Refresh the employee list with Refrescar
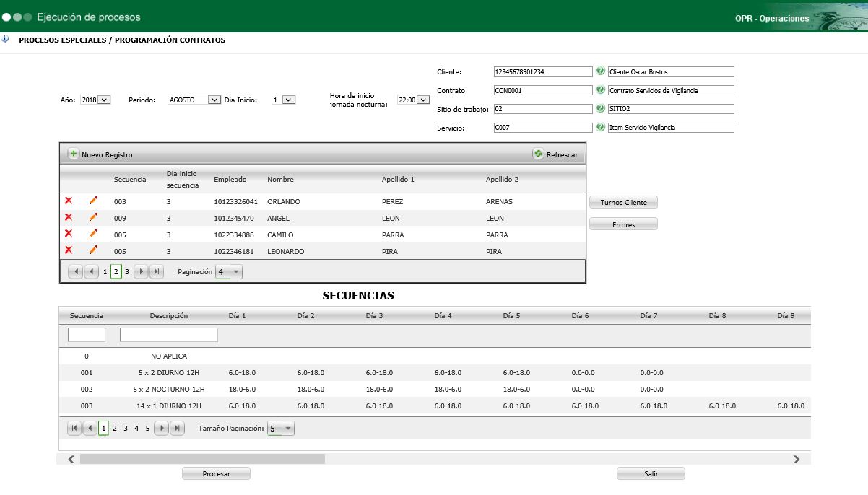This screenshot has height=495, width=868. click(x=555, y=154)
